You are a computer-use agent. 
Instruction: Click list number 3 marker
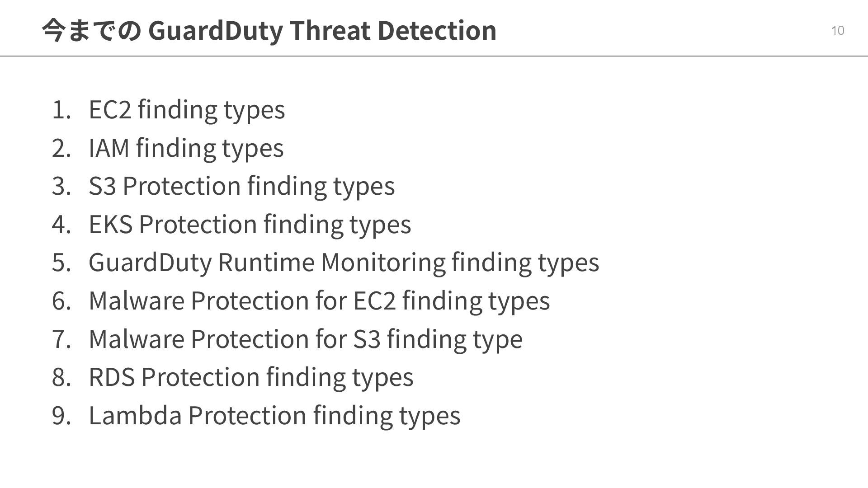coord(61,186)
